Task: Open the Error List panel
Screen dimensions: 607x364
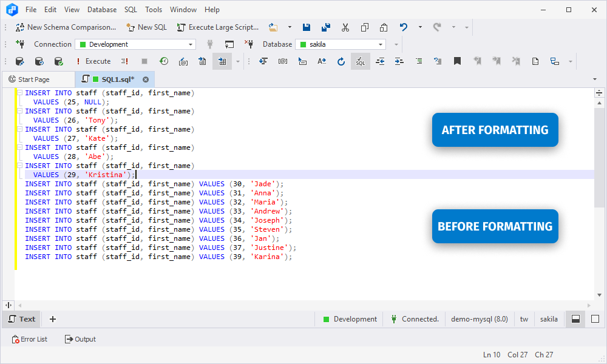Action: coord(29,339)
